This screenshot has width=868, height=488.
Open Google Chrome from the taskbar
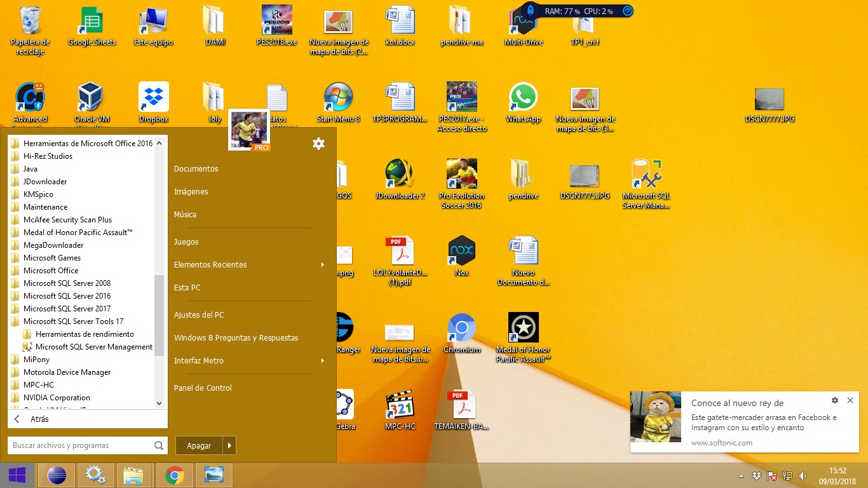click(x=175, y=475)
